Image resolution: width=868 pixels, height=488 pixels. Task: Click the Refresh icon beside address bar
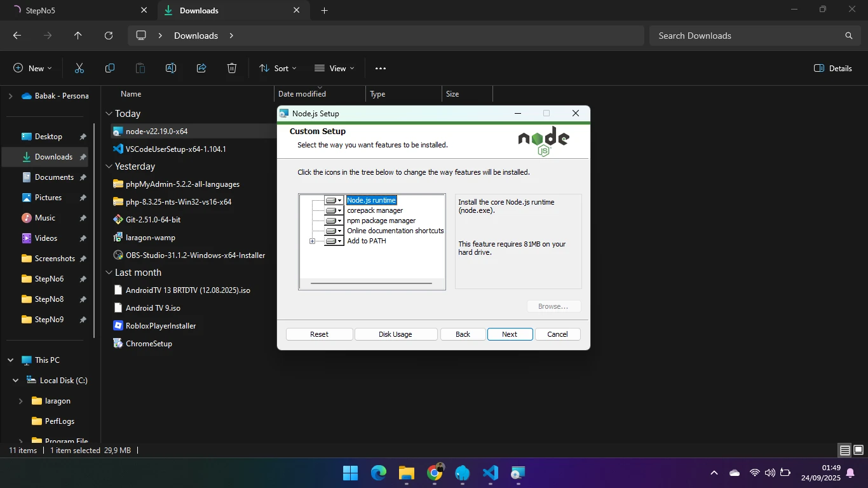click(x=109, y=36)
